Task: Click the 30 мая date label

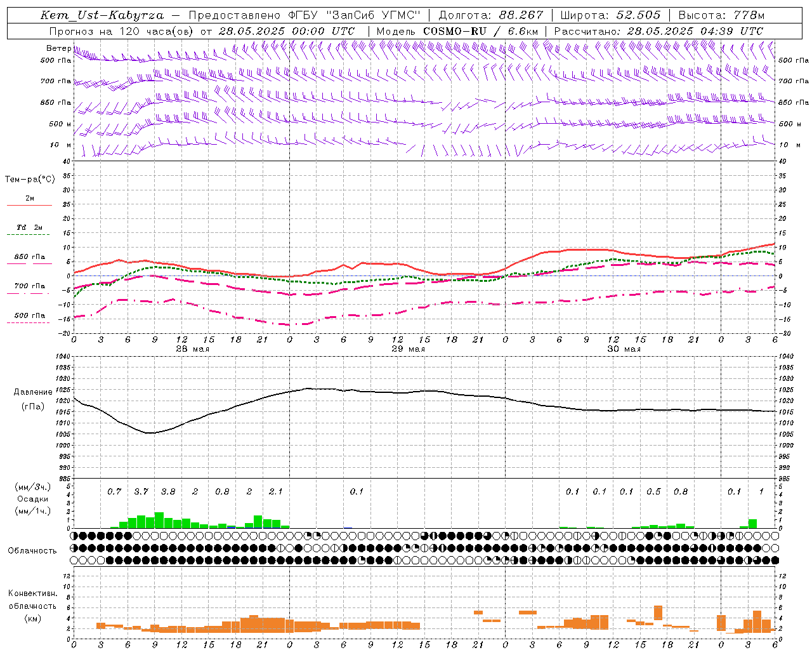Action: (624, 349)
